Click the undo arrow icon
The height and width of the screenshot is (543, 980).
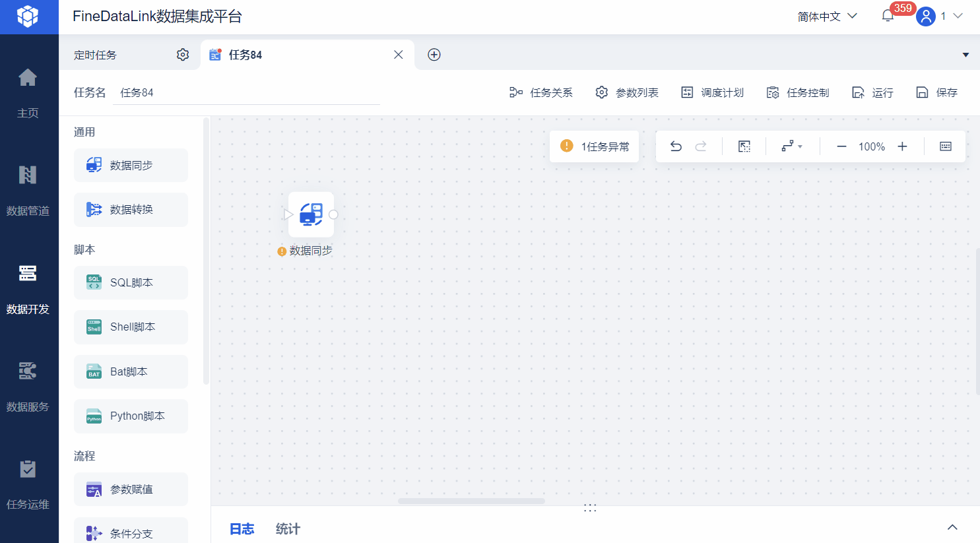coord(676,146)
